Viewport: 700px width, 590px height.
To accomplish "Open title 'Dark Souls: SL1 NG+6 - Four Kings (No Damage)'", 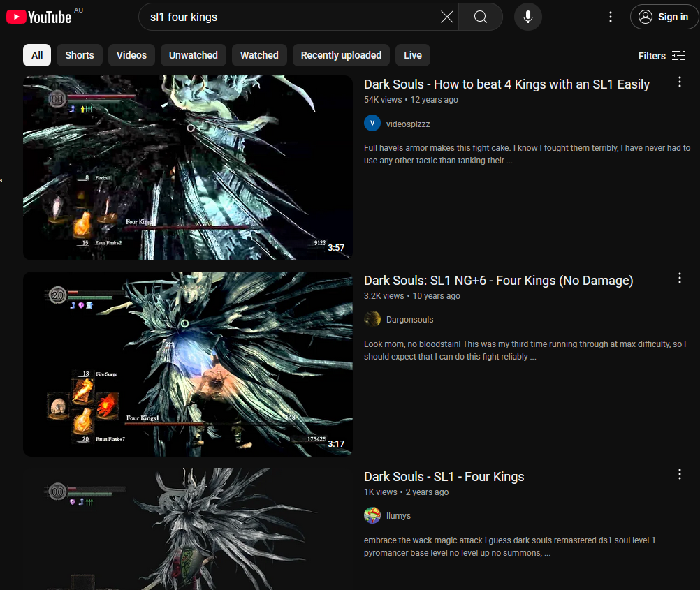I will [x=499, y=281].
